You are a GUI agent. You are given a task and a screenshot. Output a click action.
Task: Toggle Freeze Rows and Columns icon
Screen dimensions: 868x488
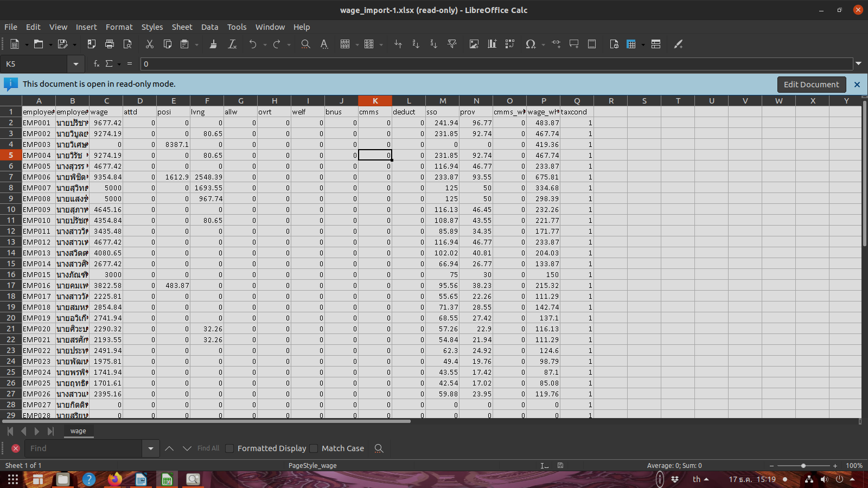631,44
